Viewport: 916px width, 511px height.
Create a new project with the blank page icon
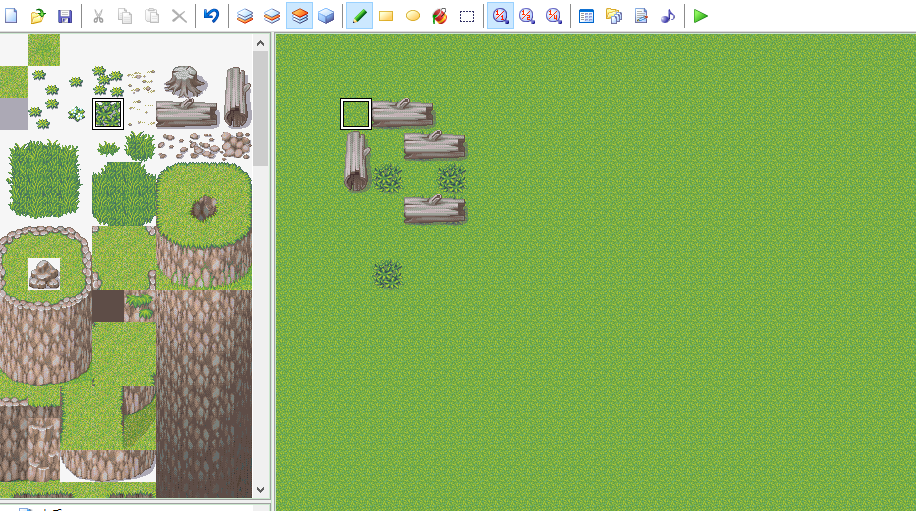11,16
